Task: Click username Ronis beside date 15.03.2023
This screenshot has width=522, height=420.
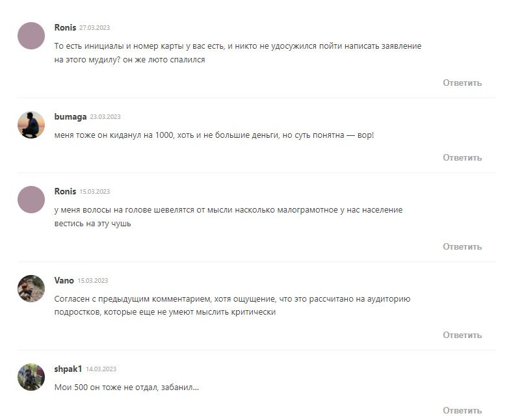Action: pos(65,192)
